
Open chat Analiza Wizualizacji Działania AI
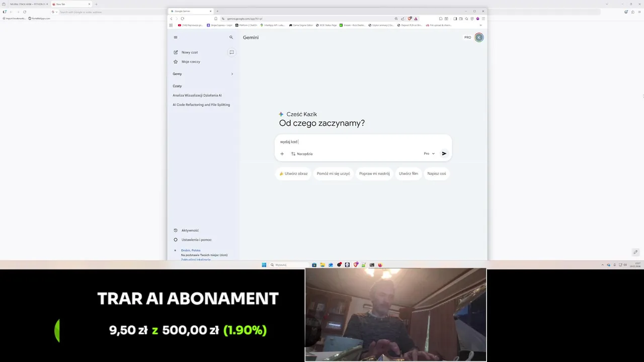pos(197,95)
